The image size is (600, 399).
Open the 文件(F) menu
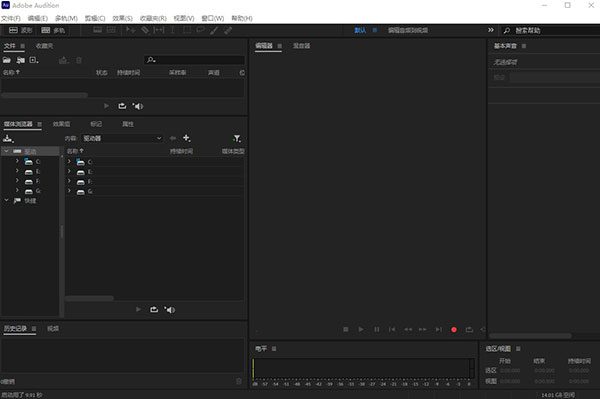[11, 18]
